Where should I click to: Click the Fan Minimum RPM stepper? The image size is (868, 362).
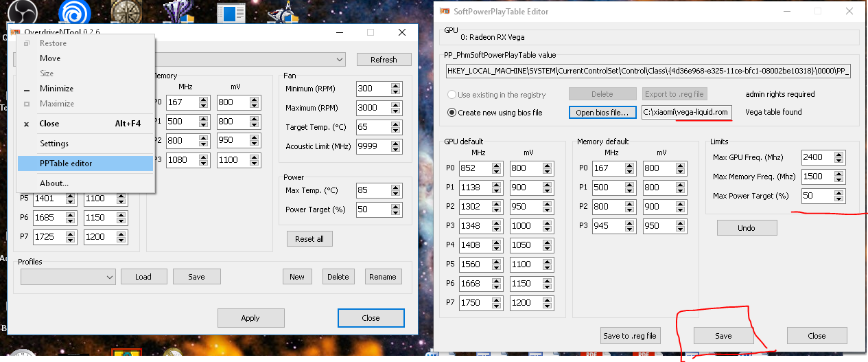(x=395, y=89)
